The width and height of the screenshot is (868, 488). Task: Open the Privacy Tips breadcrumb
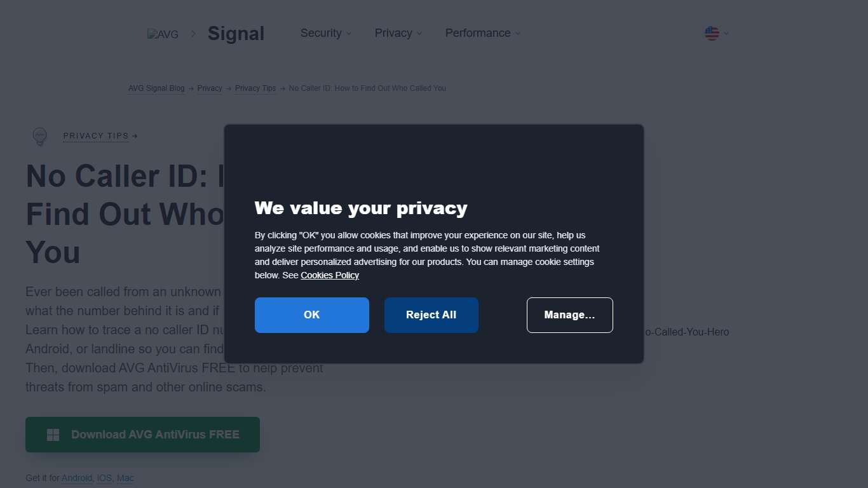click(255, 88)
